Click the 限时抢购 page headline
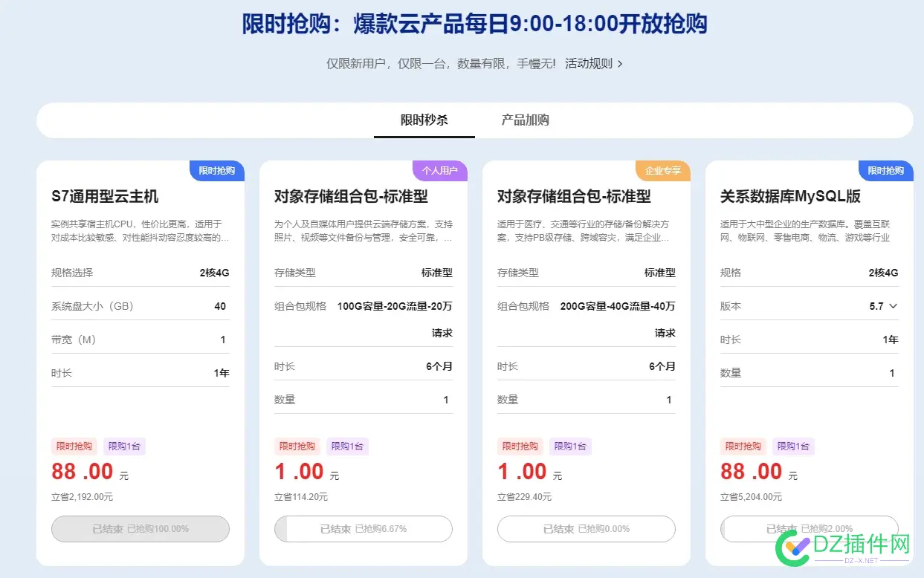The width and height of the screenshot is (924, 578). point(474,24)
